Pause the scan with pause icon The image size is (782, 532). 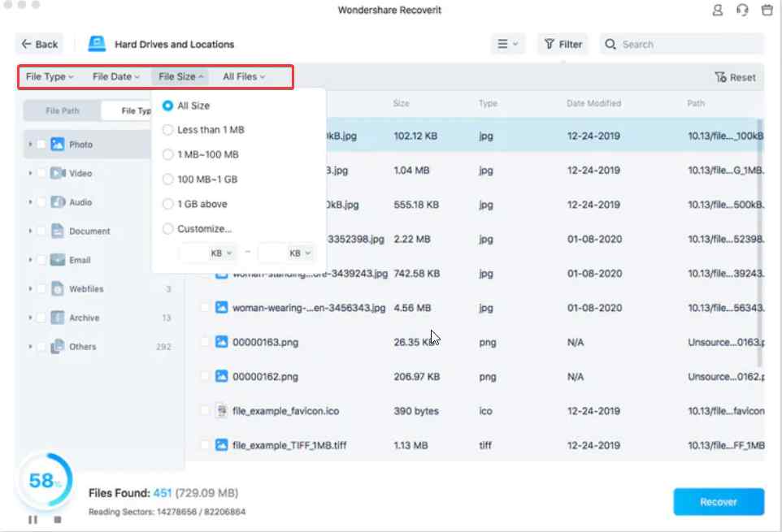[33, 519]
